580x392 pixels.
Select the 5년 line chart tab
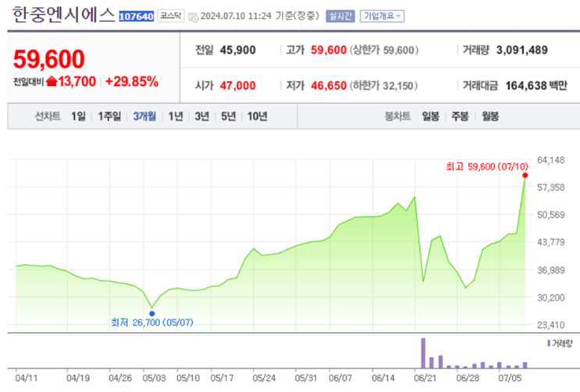click(x=228, y=116)
